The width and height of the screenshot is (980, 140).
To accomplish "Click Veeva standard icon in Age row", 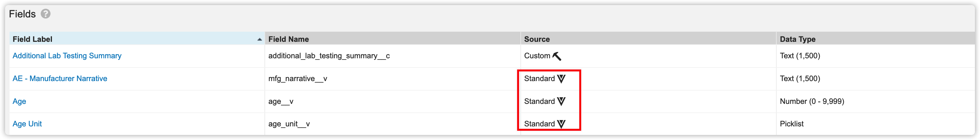I will click(x=561, y=101).
